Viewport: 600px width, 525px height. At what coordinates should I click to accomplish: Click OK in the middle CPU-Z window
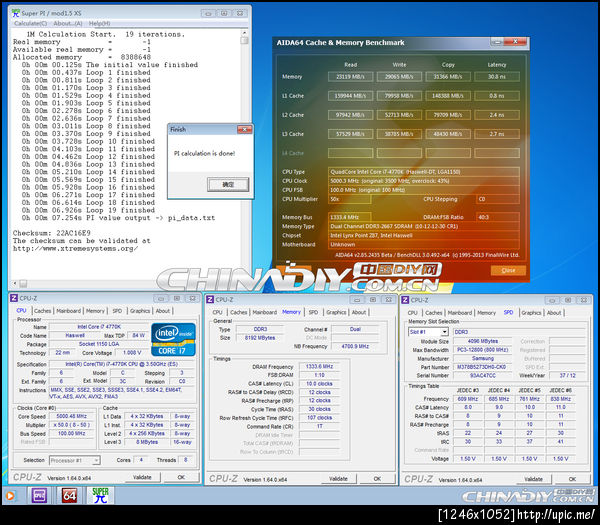(377, 479)
